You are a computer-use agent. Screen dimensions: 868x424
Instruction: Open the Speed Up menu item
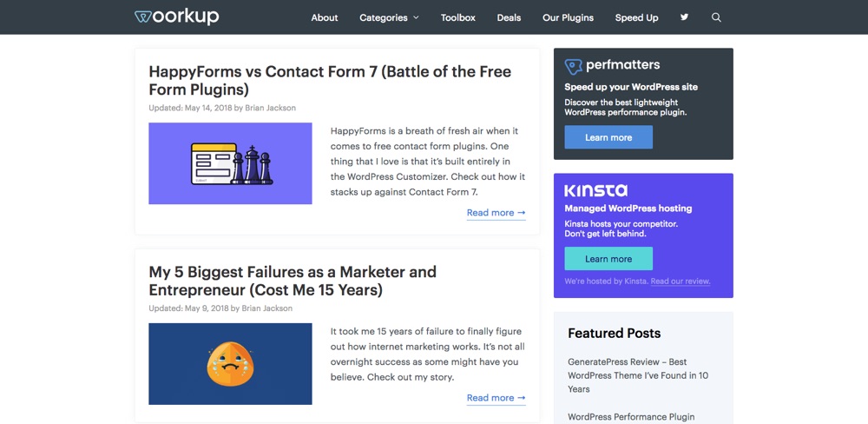click(x=636, y=17)
